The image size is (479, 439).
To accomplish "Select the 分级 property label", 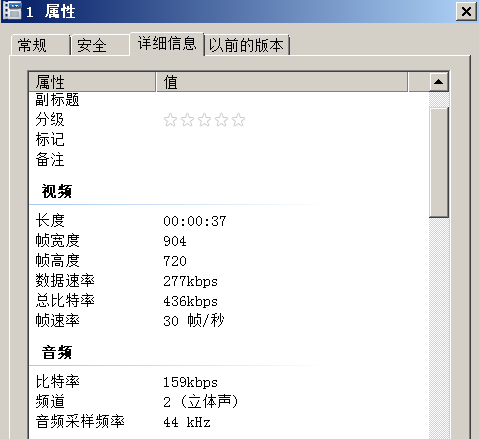I will (x=50, y=119).
